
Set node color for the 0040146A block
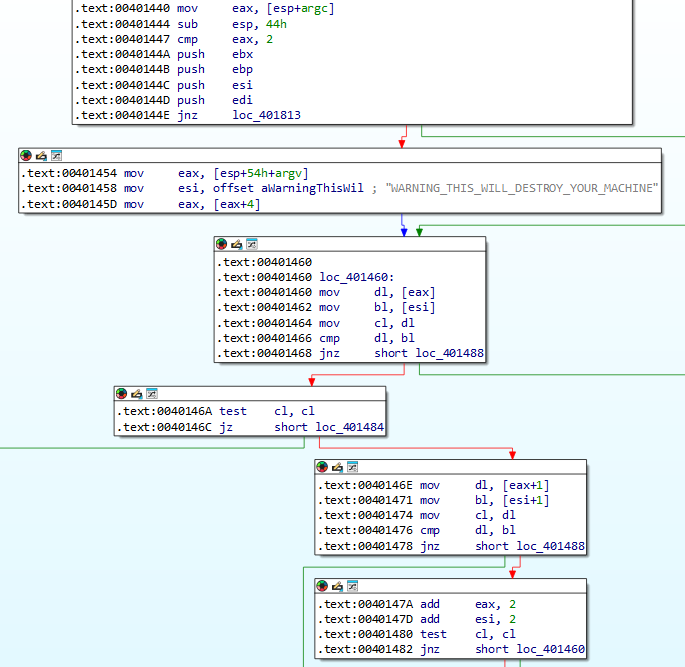(x=122, y=394)
